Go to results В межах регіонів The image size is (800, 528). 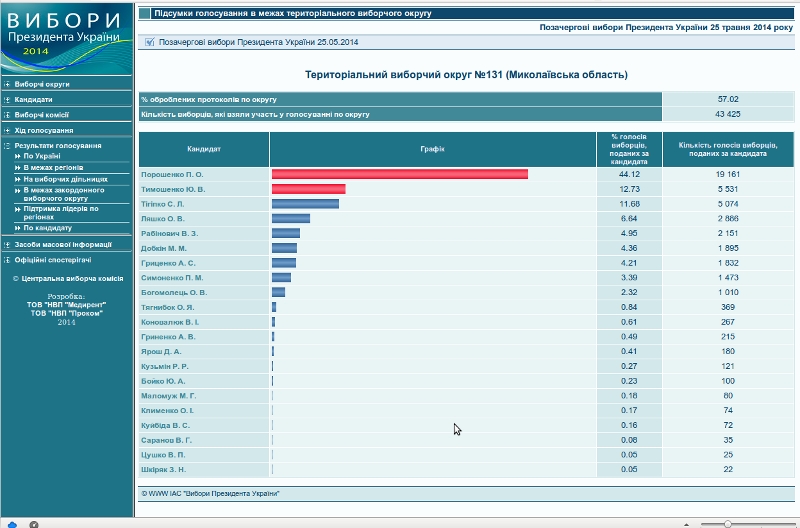coord(53,167)
